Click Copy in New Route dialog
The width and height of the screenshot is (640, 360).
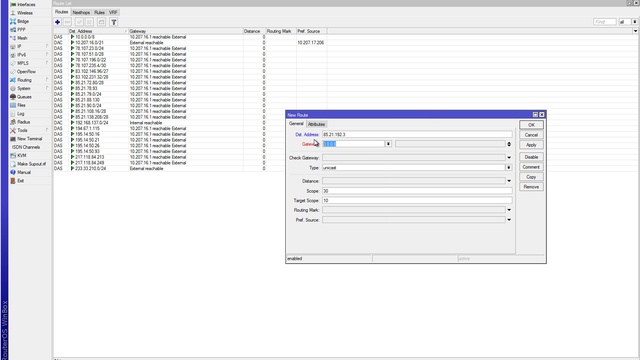[531, 177]
